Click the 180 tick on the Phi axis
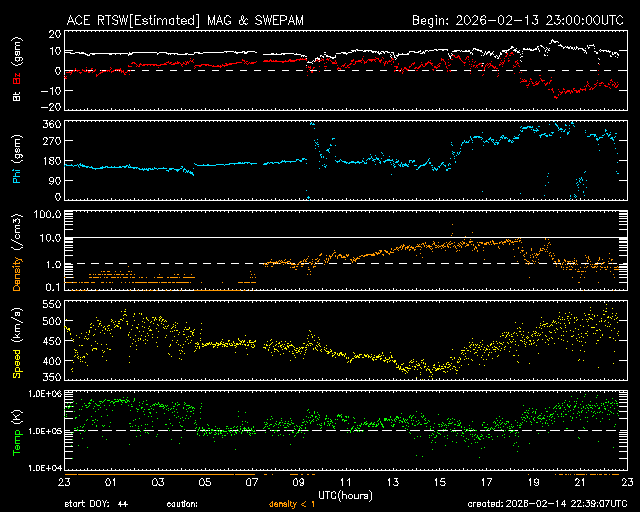 pyautogui.click(x=52, y=161)
